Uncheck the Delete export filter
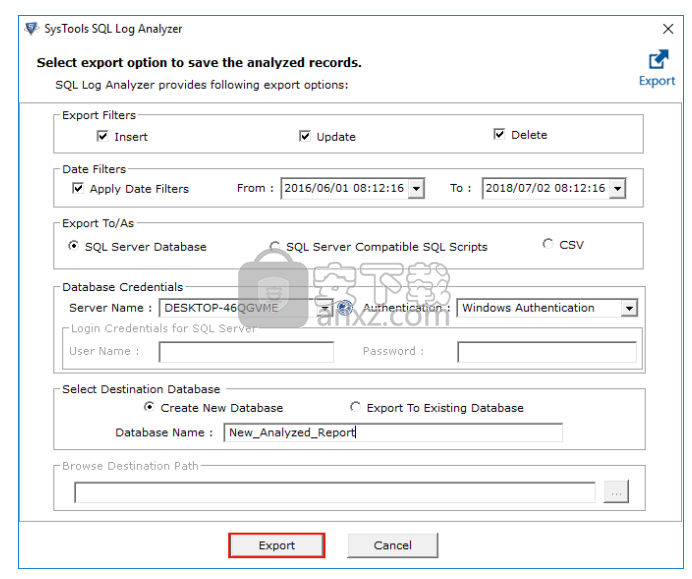692x579 pixels. click(499, 134)
